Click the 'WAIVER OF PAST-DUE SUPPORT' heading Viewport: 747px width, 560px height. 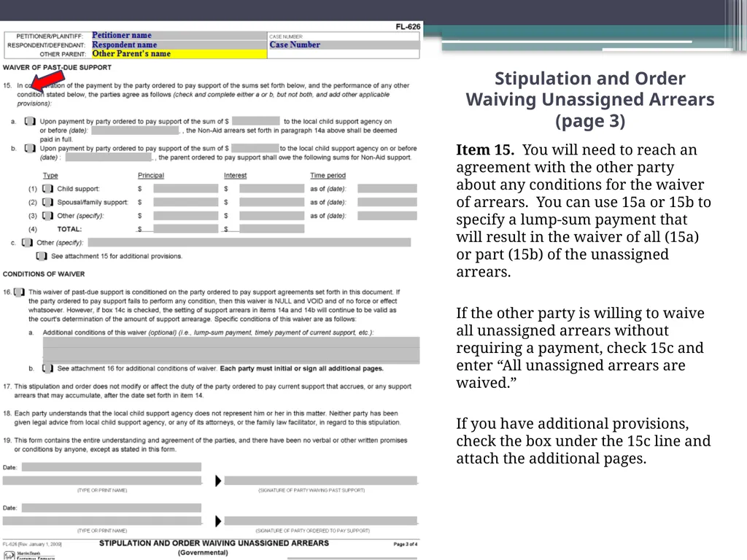tap(57, 68)
